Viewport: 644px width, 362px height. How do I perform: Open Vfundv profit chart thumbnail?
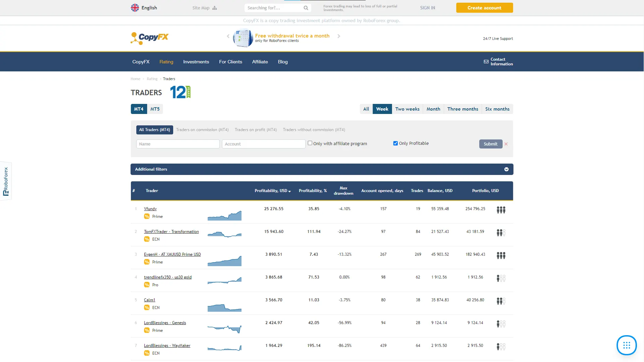pos(224,215)
